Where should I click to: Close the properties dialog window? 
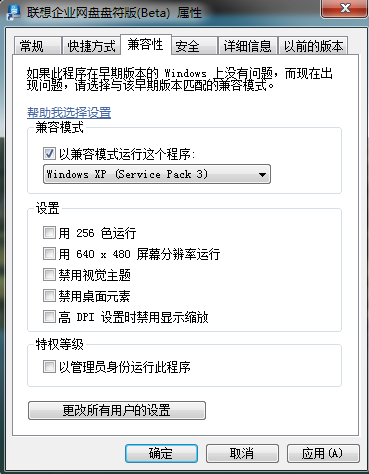pyautogui.click(x=345, y=8)
